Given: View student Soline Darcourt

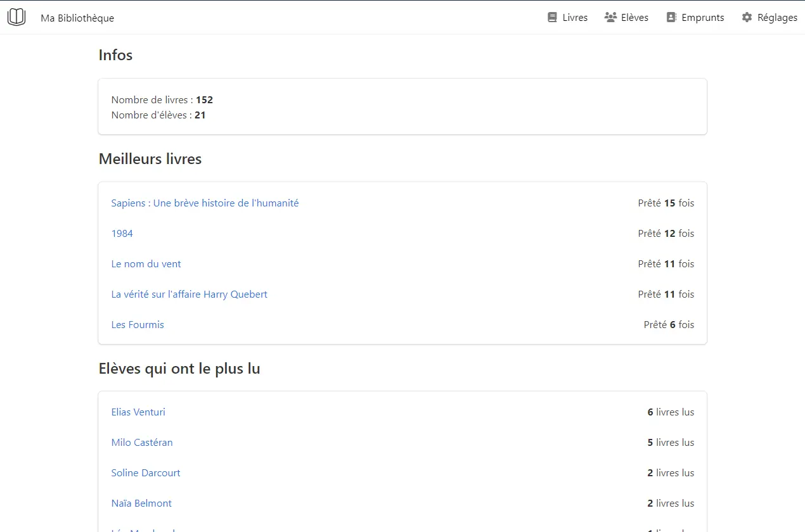Looking at the screenshot, I should point(146,473).
